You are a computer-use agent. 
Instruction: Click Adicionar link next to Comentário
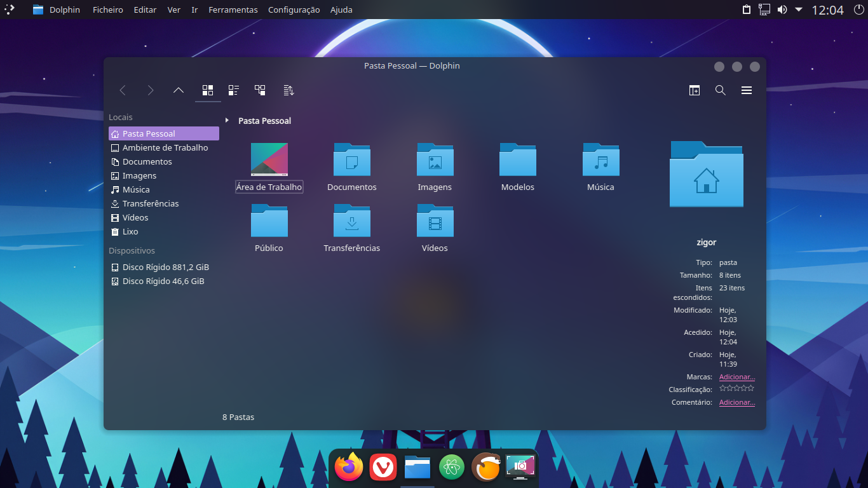pos(737,402)
